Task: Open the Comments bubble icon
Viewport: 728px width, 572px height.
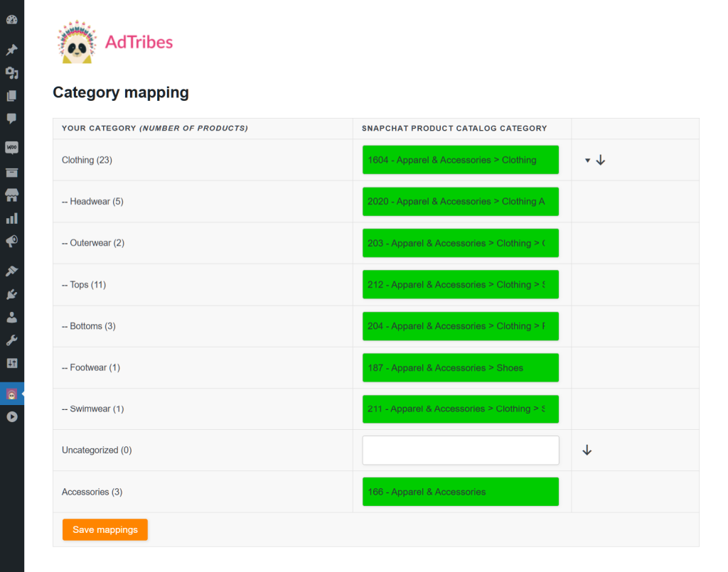Action: [x=11, y=119]
